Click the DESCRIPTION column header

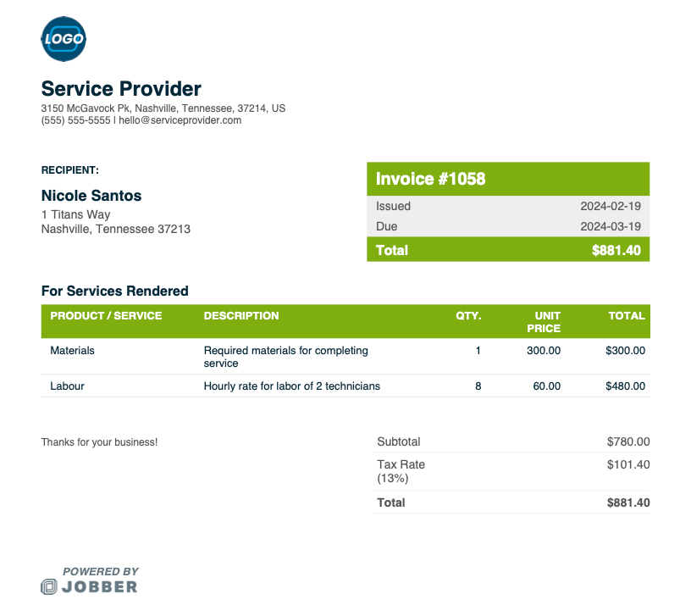click(x=241, y=315)
